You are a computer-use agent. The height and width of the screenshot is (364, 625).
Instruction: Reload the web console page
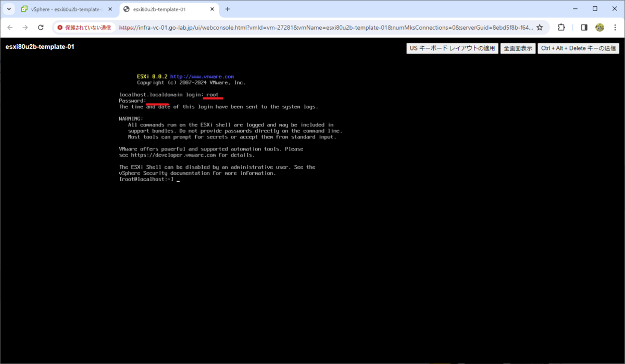coord(41,28)
